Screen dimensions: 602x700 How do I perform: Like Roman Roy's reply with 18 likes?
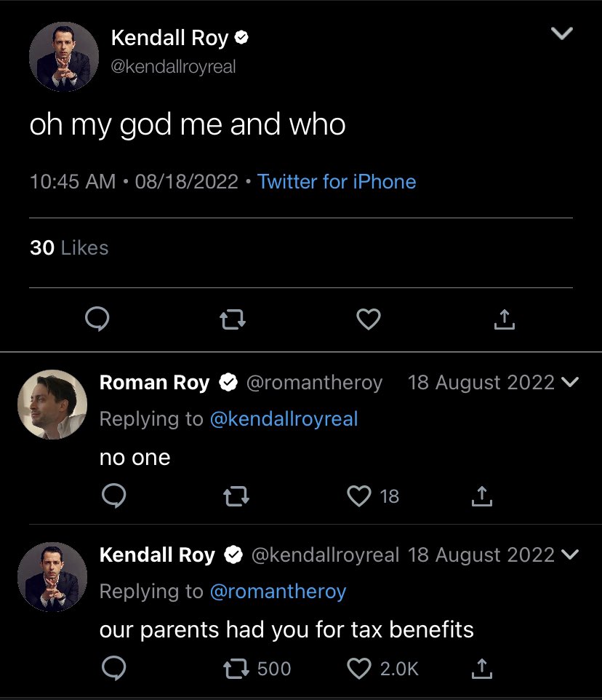pos(359,496)
